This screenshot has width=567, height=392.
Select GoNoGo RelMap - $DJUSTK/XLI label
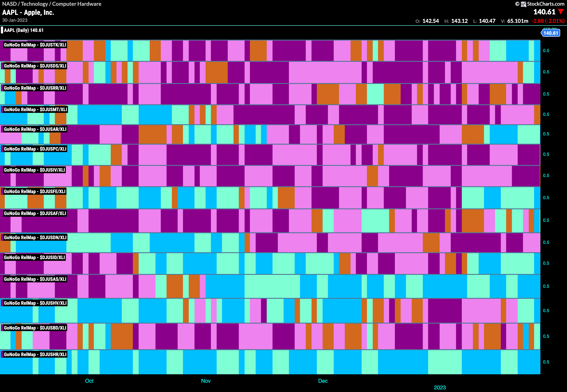point(35,45)
